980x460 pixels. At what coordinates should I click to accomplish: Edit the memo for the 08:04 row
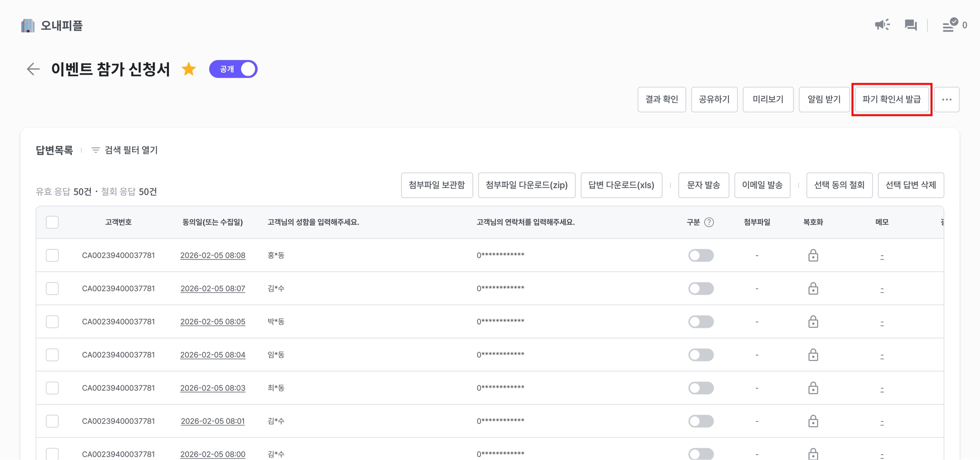[x=882, y=356]
